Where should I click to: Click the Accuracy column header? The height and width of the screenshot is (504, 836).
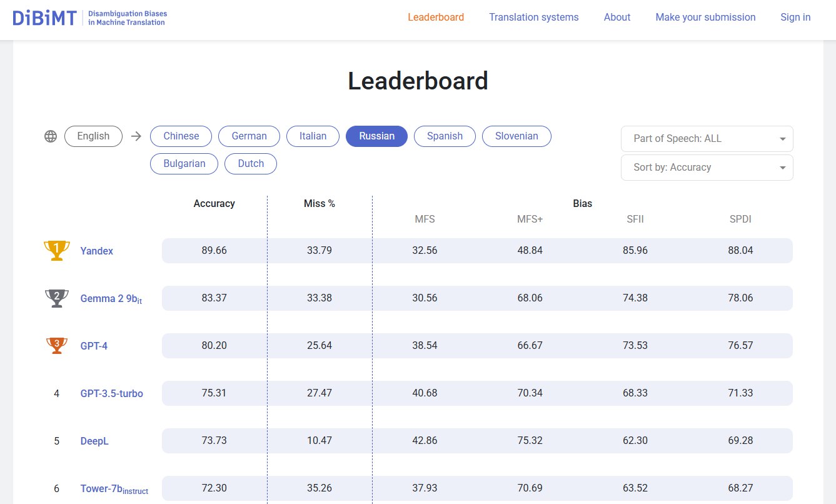[x=214, y=203]
